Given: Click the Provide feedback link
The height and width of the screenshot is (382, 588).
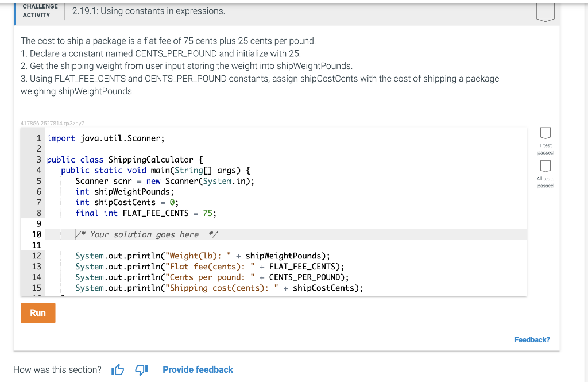Looking at the screenshot, I should coord(198,369).
